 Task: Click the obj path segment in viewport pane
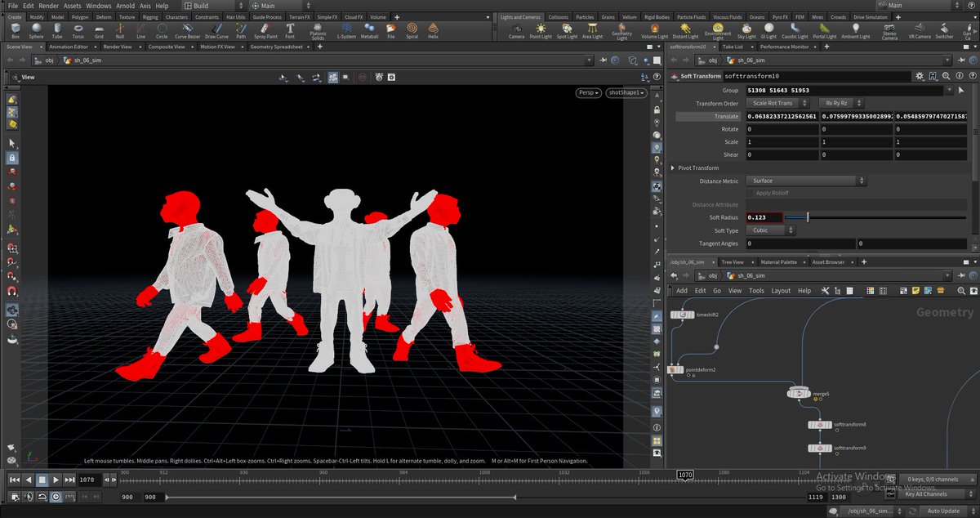pos(49,60)
